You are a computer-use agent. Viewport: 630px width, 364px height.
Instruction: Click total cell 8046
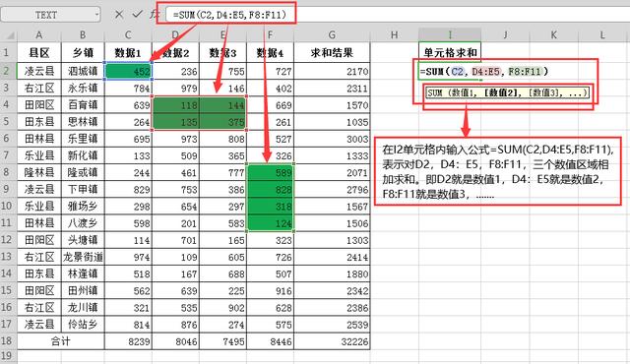(x=175, y=341)
